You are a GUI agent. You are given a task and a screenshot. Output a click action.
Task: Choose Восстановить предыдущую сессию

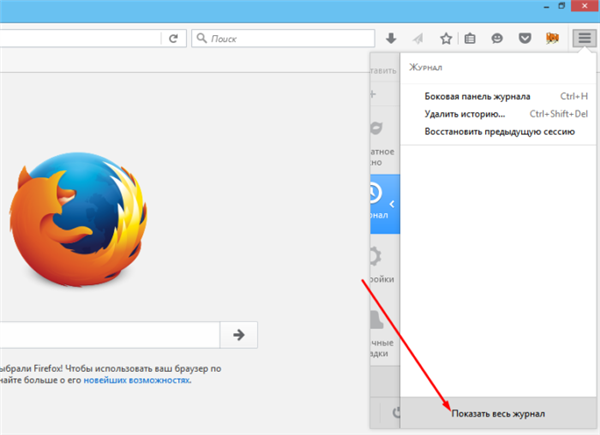pos(498,132)
